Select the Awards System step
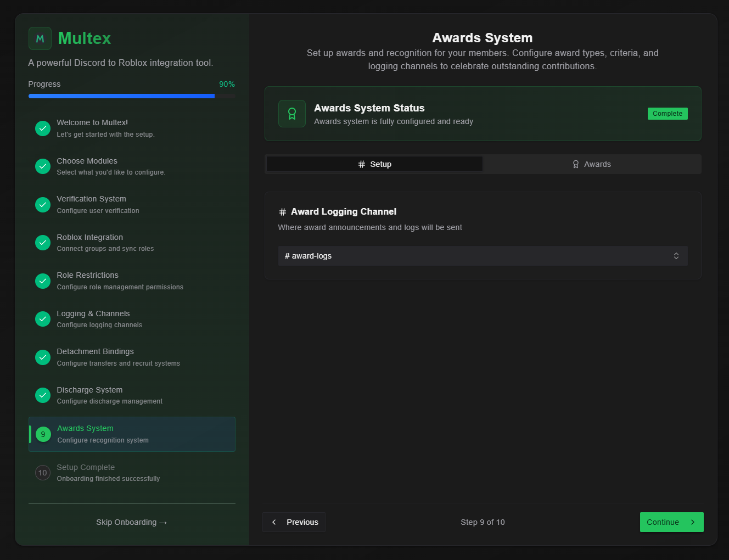 tap(132, 434)
